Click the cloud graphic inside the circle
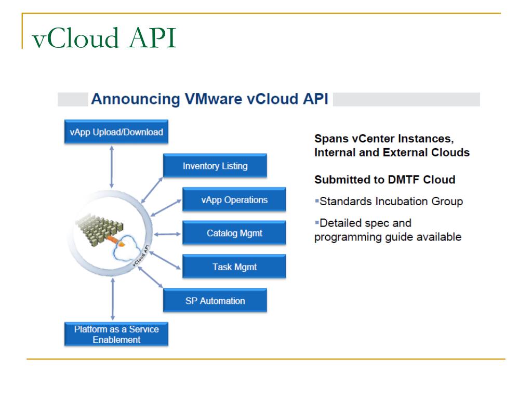 pos(126,248)
